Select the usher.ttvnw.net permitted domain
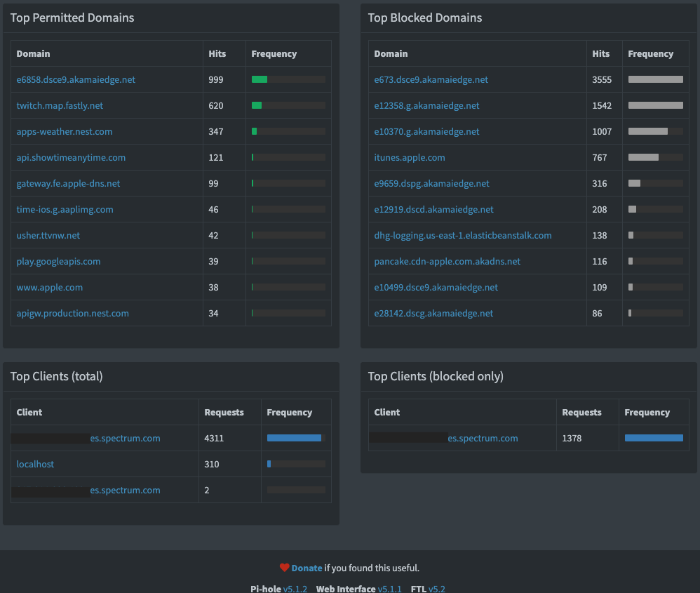This screenshot has height=593, width=700. pos(48,235)
